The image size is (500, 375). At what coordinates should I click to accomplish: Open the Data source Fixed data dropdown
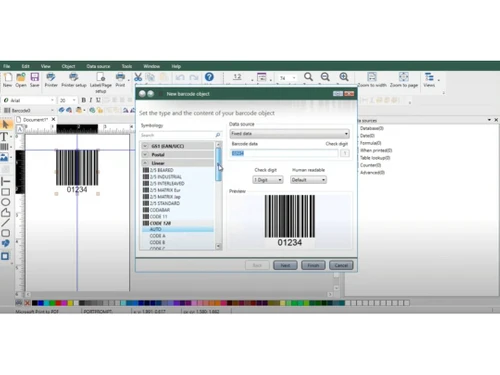pos(289,134)
